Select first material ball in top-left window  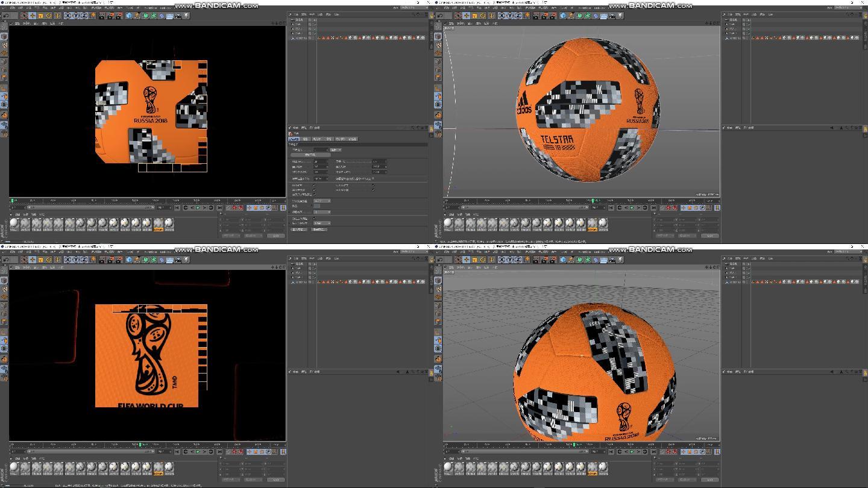coord(14,224)
